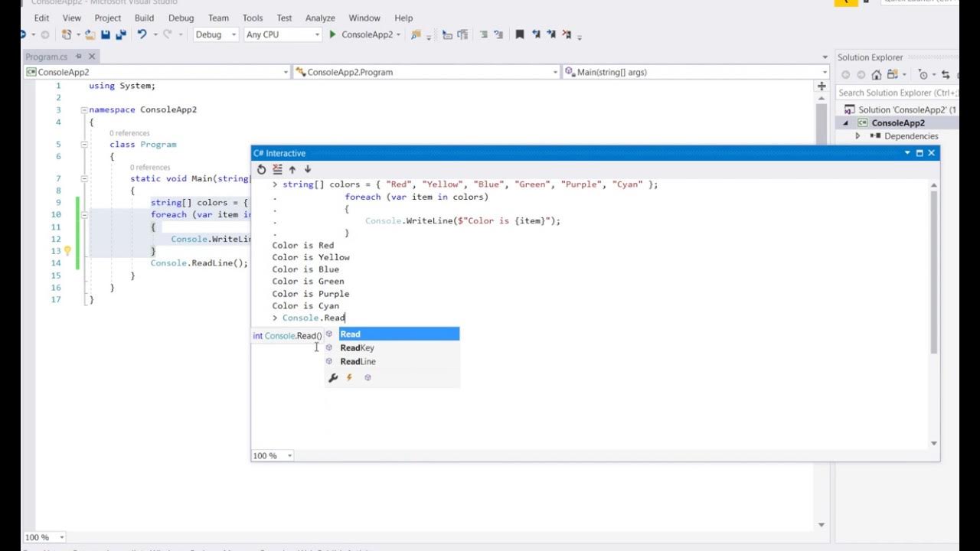980x551 pixels.
Task: Select ReadLine from the IntelliSense list
Action: [391, 361]
